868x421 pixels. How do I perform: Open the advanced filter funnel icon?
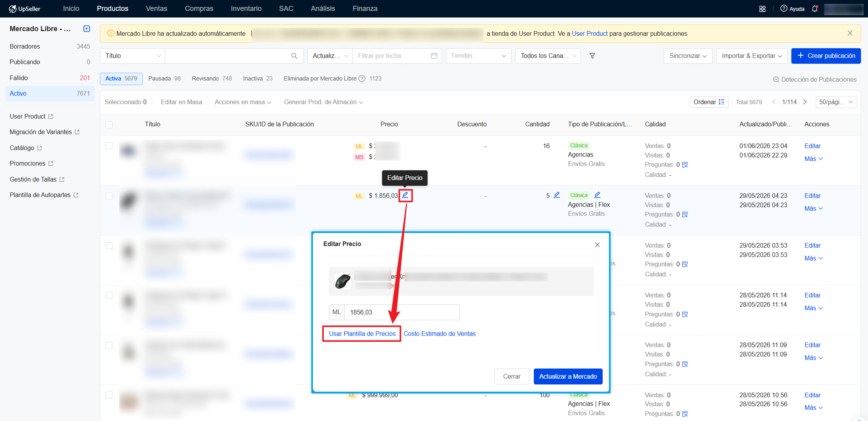point(592,56)
